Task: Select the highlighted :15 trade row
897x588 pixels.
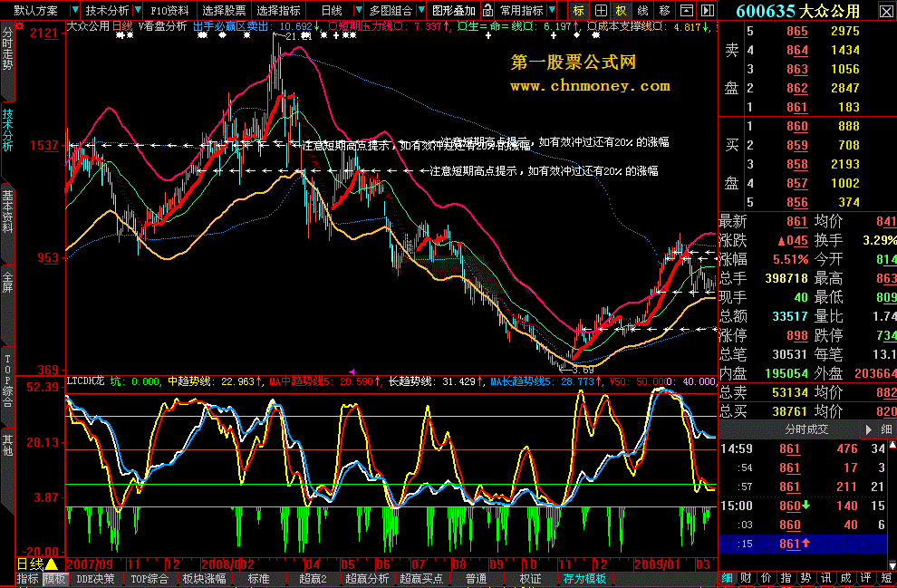Action: [803, 544]
